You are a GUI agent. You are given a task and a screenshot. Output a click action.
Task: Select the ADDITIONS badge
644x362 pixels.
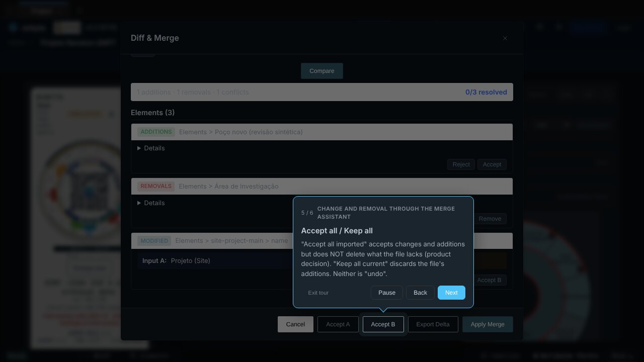[156, 132]
